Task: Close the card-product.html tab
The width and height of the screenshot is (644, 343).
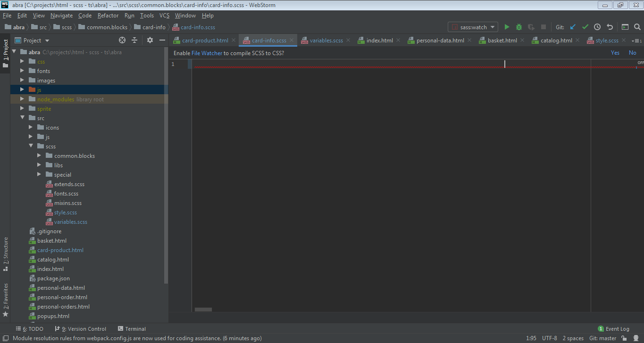Action: click(234, 41)
